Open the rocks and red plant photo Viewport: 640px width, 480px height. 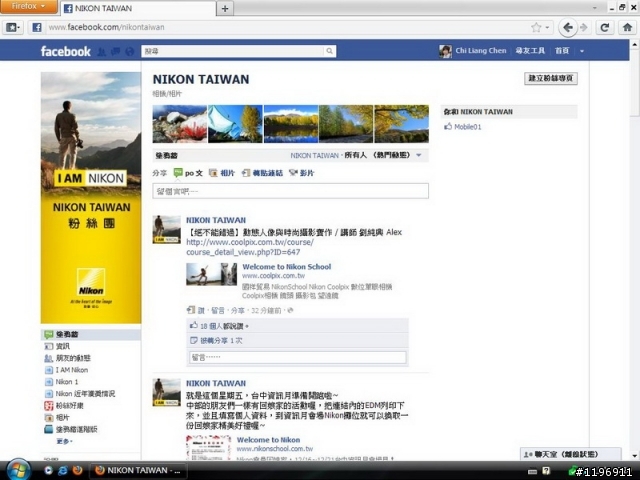click(x=180, y=124)
